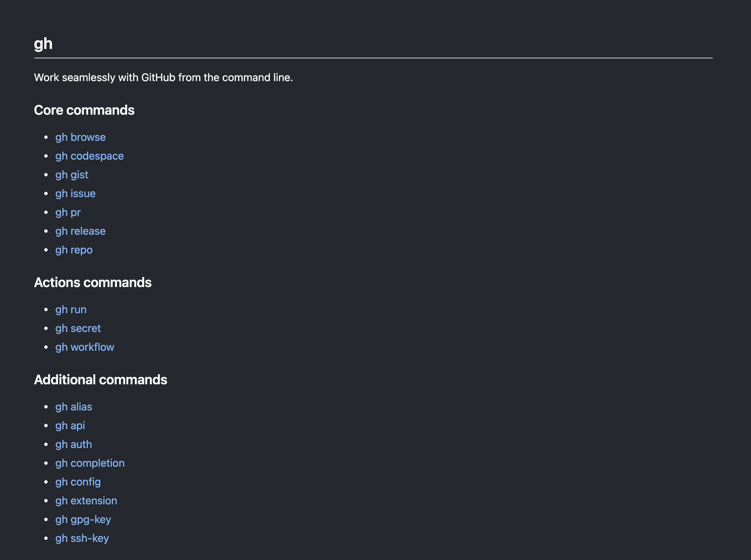The height and width of the screenshot is (560, 751).
Task: Click the gh api link
Action: 70,426
